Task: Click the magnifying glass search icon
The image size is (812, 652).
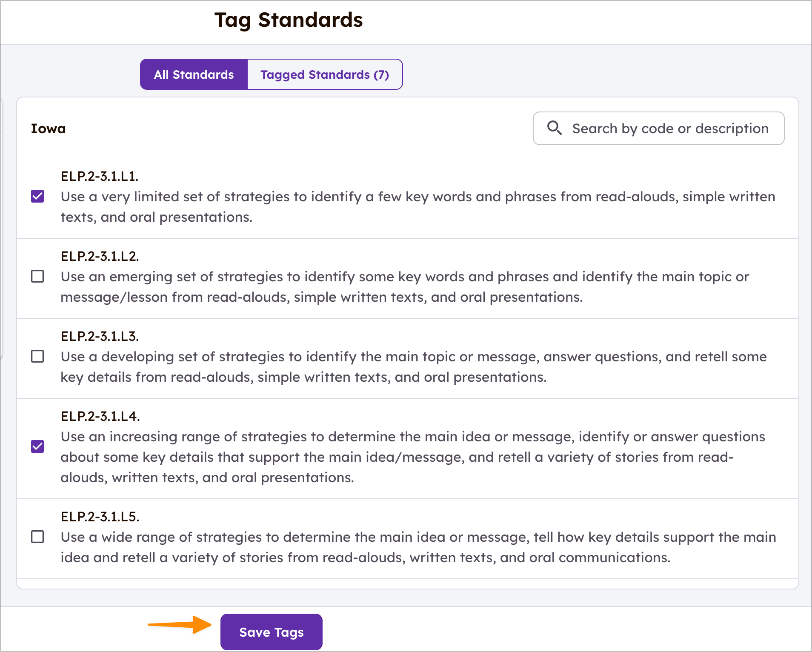Action: pyautogui.click(x=554, y=128)
